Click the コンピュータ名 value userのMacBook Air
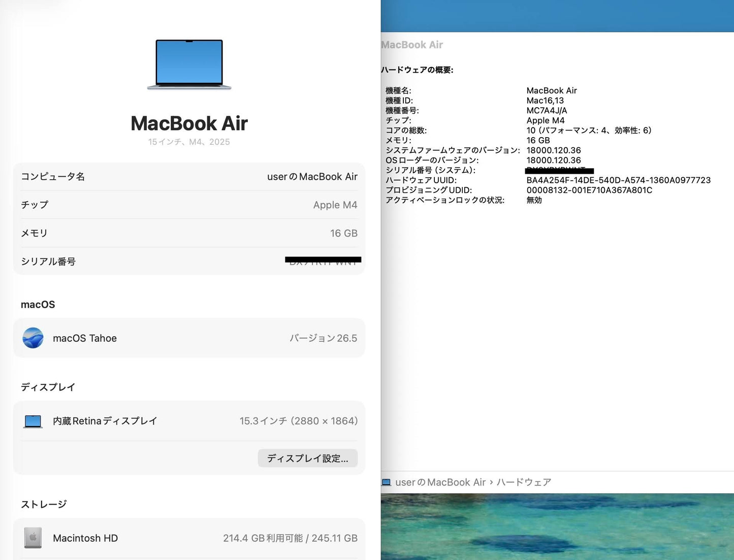 click(312, 177)
